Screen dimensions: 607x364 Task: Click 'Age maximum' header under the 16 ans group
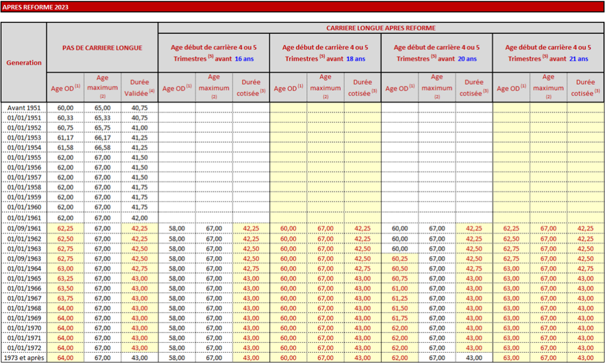[213, 88]
